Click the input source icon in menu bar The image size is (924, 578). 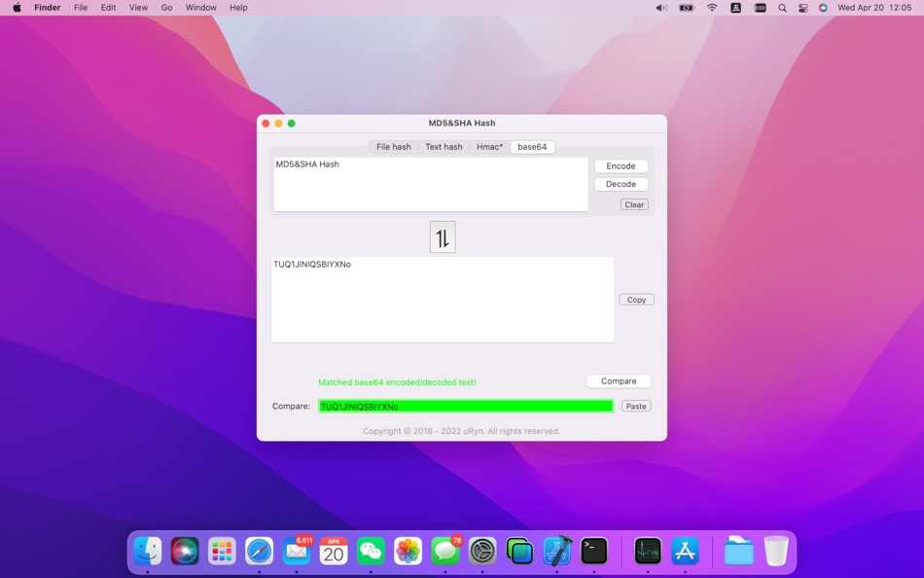coord(735,8)
